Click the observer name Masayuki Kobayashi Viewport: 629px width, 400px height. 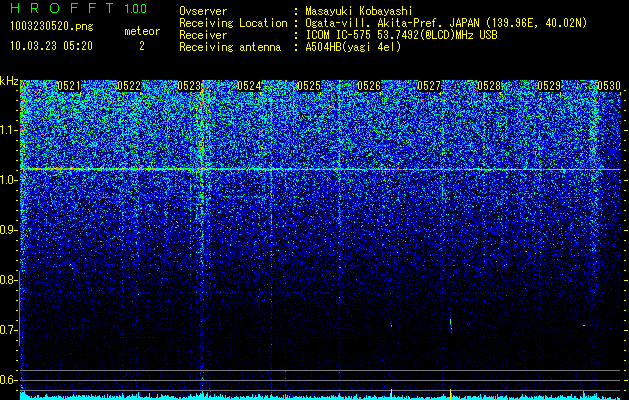pos(359,12)
